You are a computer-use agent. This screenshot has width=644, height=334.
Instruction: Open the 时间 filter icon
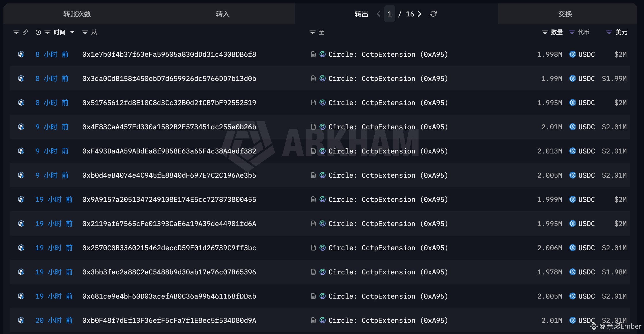pyautogui.click(x=47, y=32)
